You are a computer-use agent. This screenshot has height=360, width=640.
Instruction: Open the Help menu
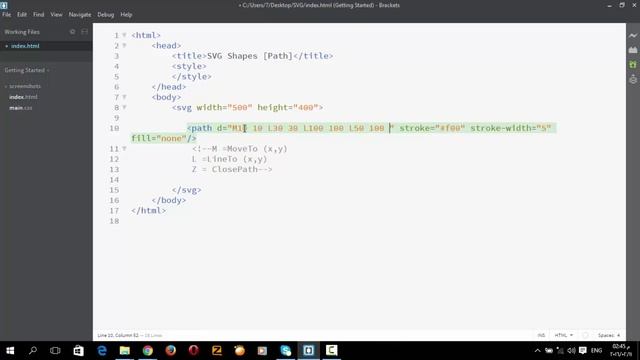pos(126,14)
